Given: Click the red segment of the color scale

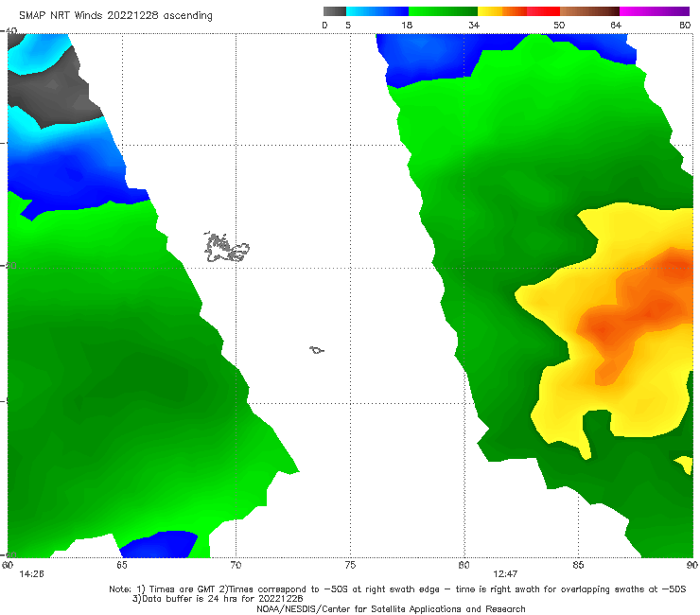Looking at the screenshot, I should [x=543, y=11].
